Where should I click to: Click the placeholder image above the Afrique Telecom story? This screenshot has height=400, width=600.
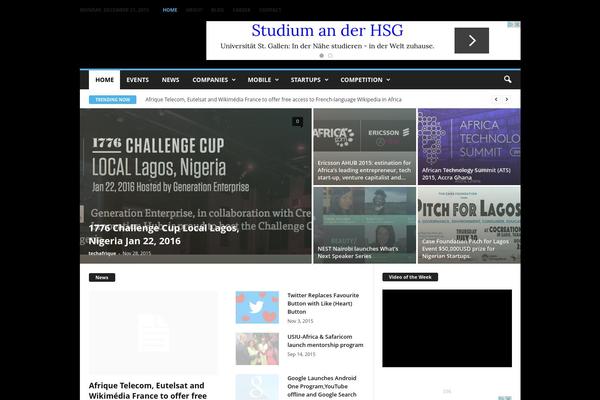coord(153,333)
